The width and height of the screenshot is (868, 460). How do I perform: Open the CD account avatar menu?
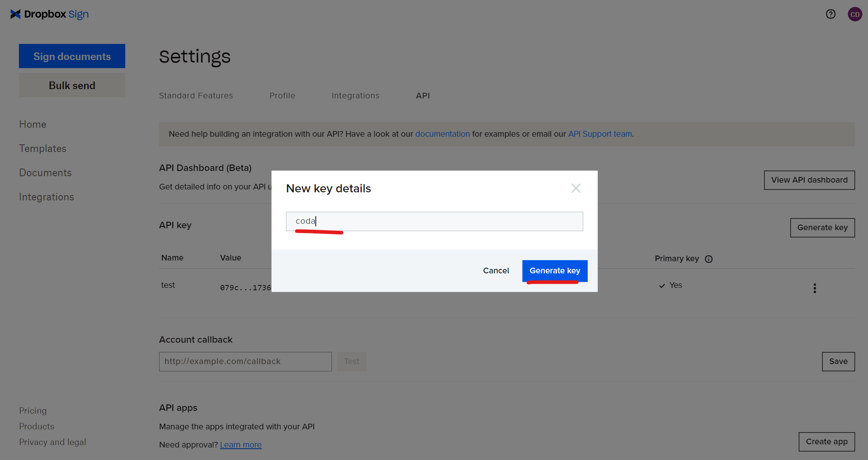pyautogui.click(x=855, y=14)
